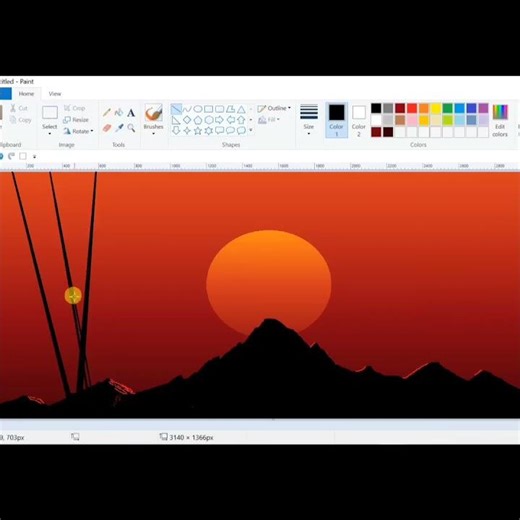Choose the Rectangle shape
The image size is (520, 520).
209,109
